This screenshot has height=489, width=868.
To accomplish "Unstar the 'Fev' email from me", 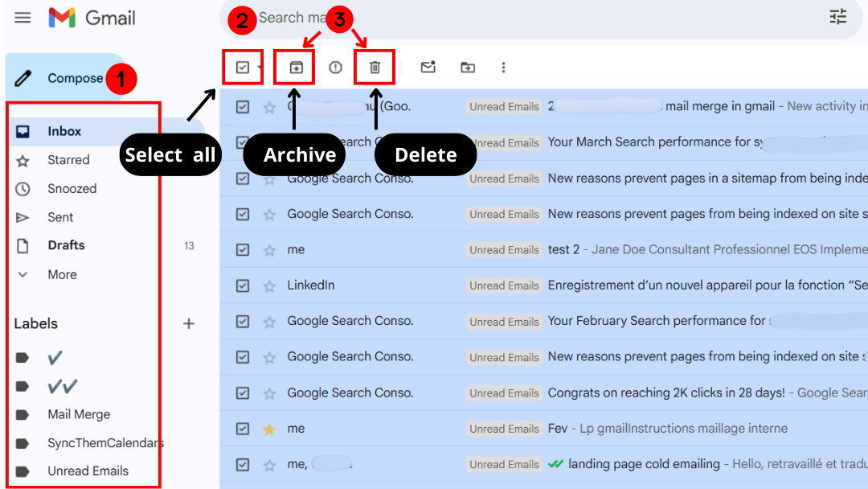I will (x=269, y=429).
